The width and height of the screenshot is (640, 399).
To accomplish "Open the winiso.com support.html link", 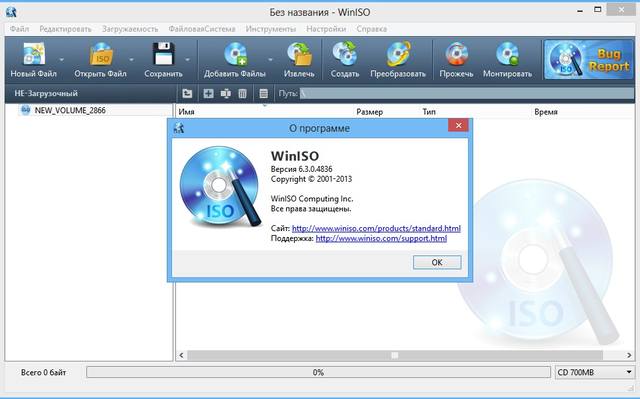I will pyautogui.click(x=381, y=239).
